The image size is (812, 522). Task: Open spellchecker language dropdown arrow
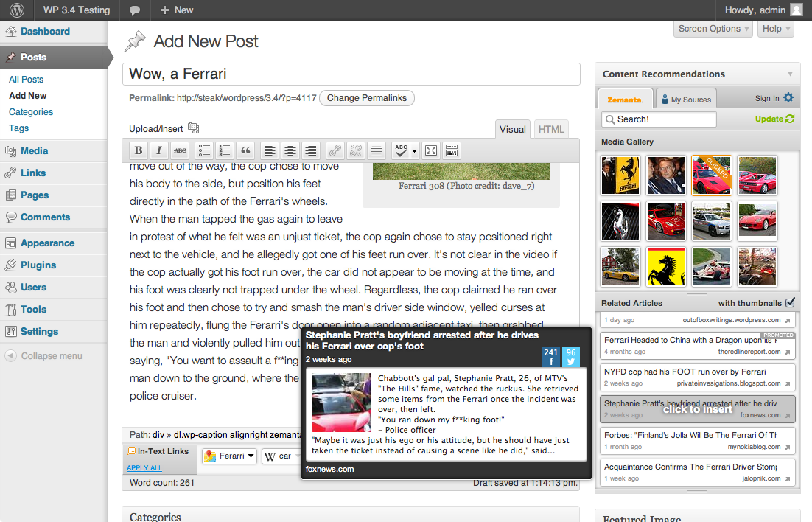tap(414, 151)
